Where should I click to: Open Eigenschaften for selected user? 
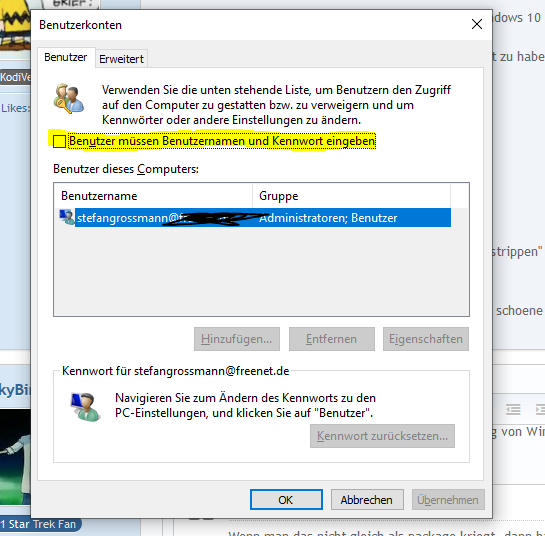point(426,339)
